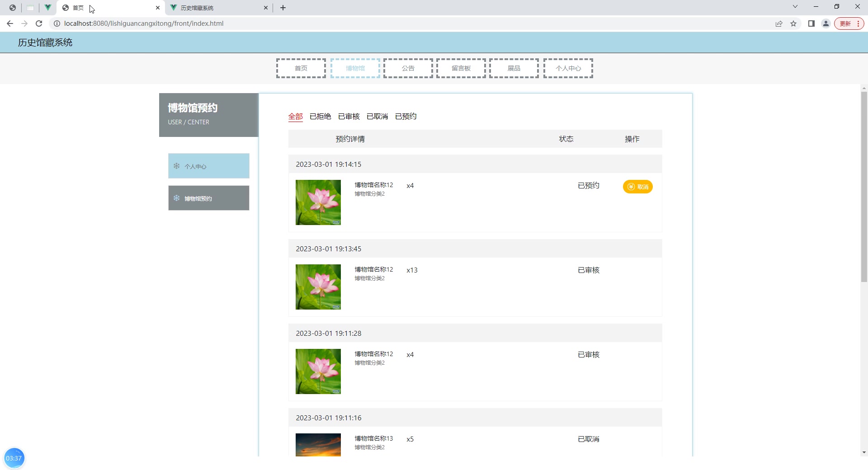Click the snowflake icon beside sidebar 个人中心
868x470 pixels.
[177, 166]
